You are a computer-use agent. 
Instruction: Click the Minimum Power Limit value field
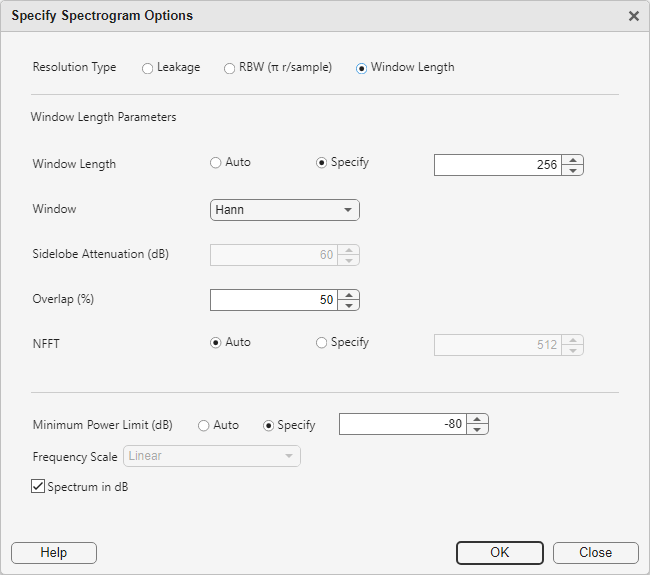coord(402,425)
